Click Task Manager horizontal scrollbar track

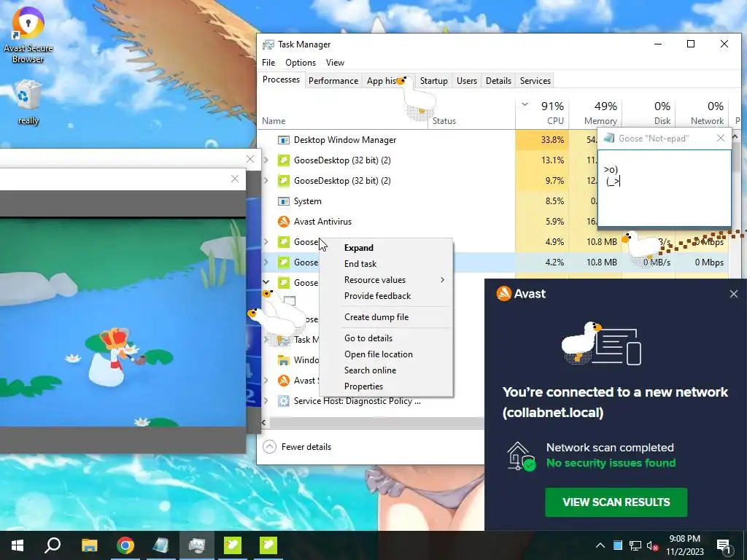tap(376, 422)
